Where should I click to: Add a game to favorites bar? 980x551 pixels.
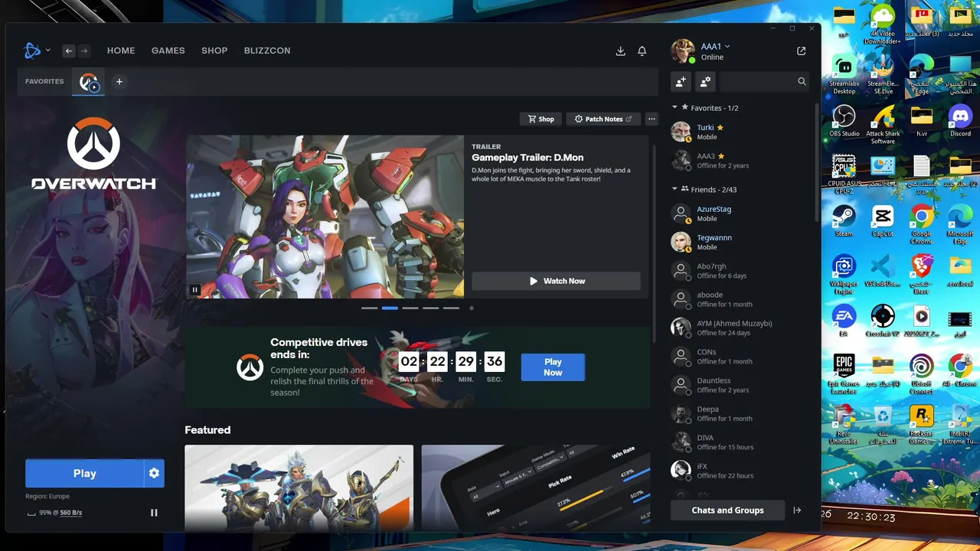coord(119,82)
